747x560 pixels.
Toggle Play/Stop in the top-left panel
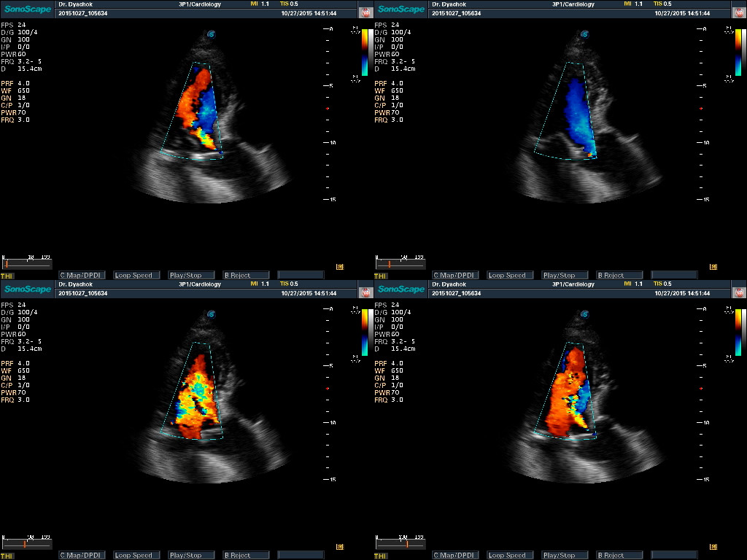[191, 276]
